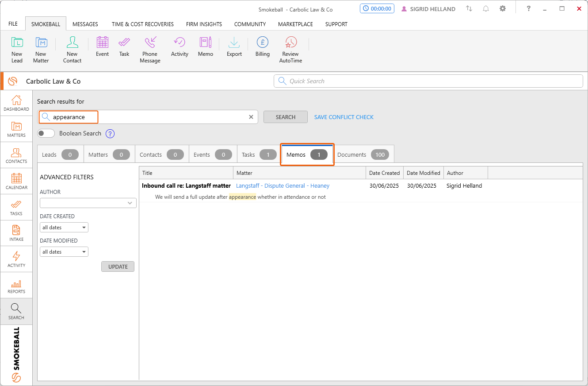Click the SEARCH button
This screenshot has width=588, height=386.
[x=286, y=117]
